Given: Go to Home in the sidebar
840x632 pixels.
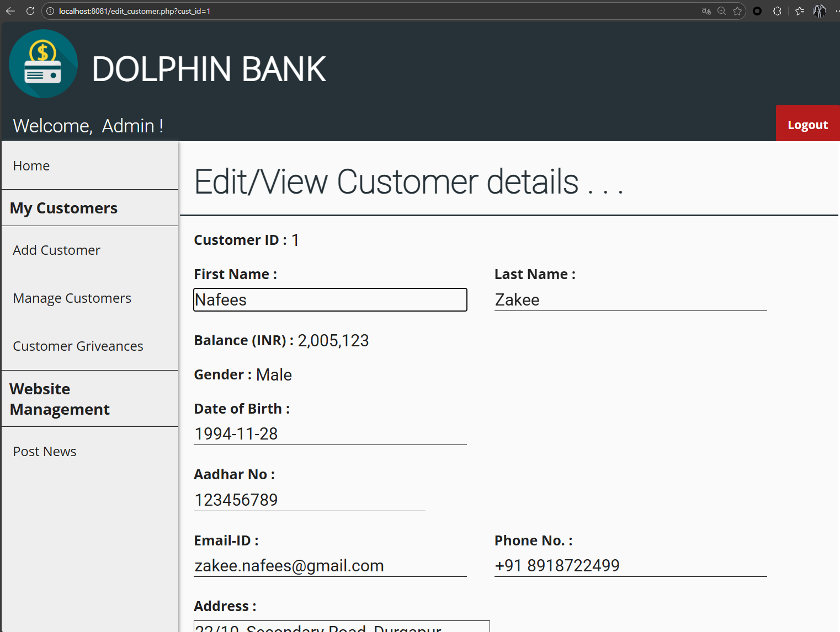Looking at the screenshot, I should click(x=31, y=166).
